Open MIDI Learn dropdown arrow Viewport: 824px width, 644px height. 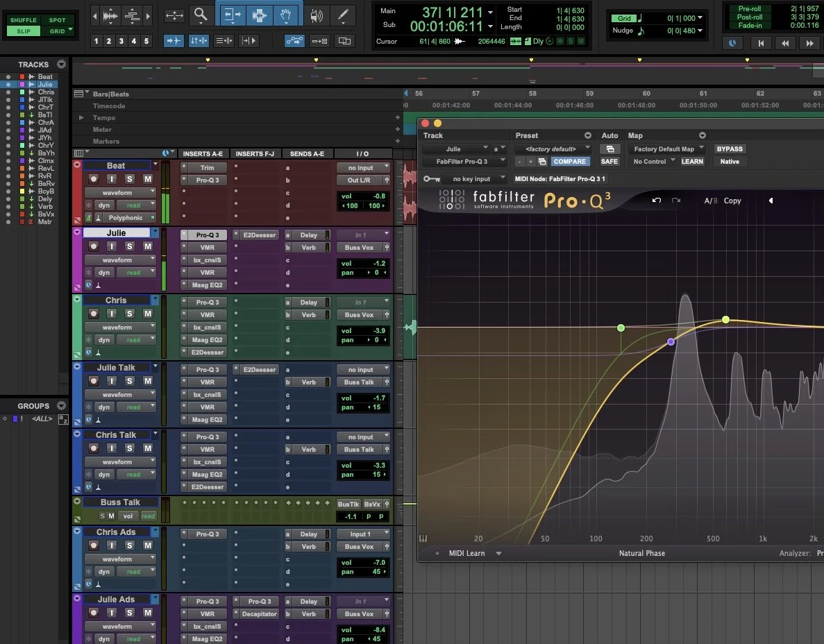[x=498, y=553]
